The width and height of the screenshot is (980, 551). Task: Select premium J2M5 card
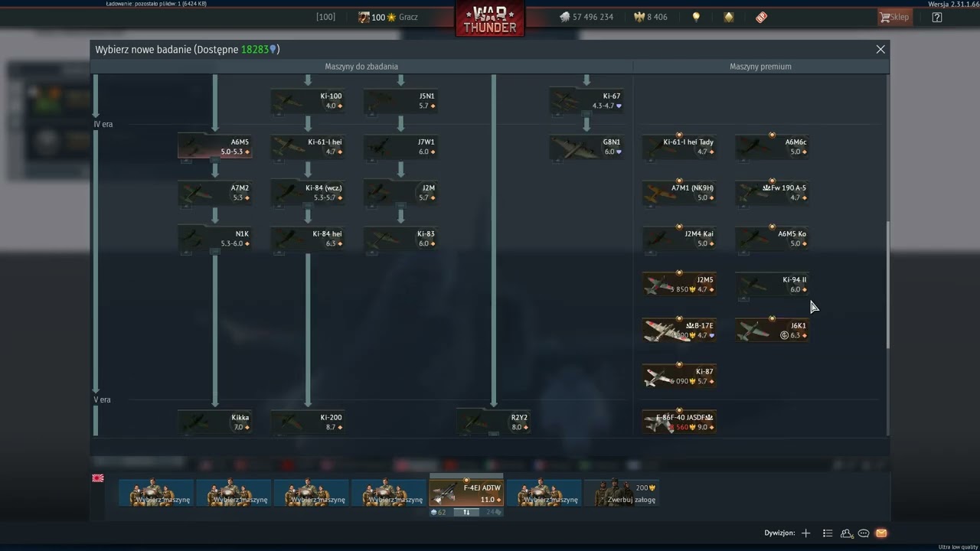coord(679,285)
